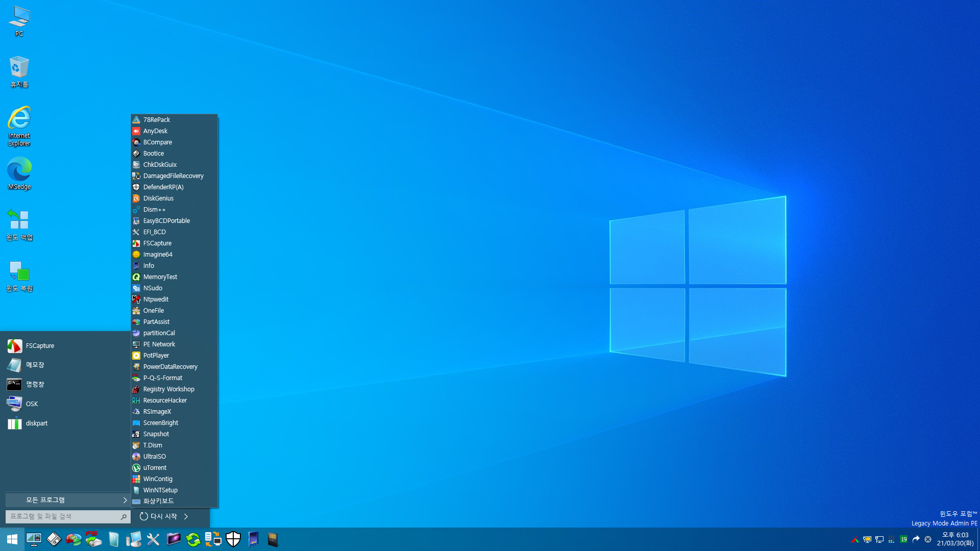This screenshot has width=980, height=551.
Task: Open 명령창 from pinned start list
Action: tap(65, 385)
